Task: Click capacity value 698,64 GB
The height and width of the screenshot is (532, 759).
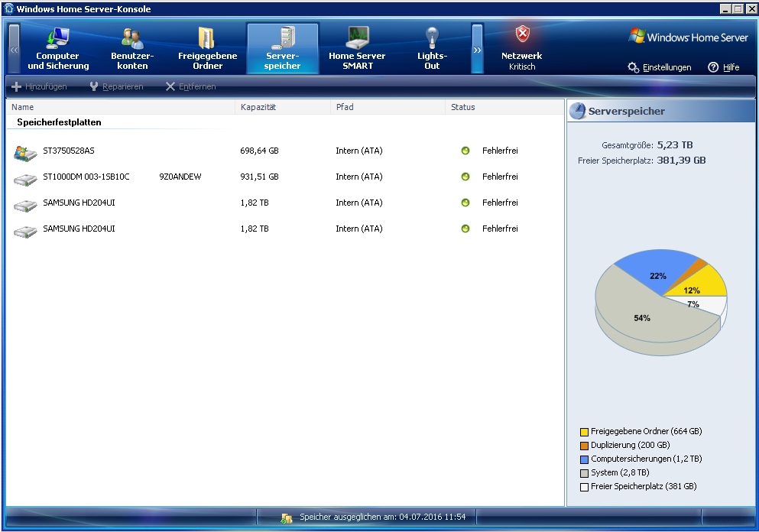Action: [x=259, y=151]
